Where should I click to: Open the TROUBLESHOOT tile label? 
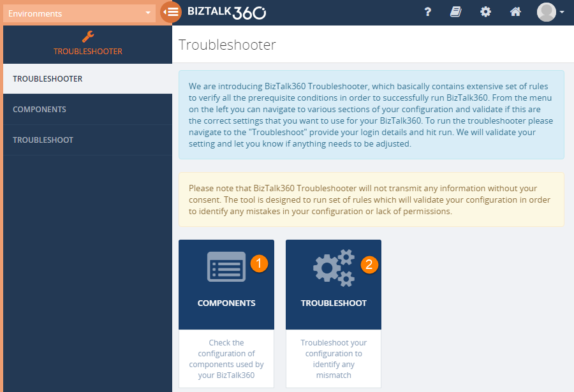coord(334,303)
